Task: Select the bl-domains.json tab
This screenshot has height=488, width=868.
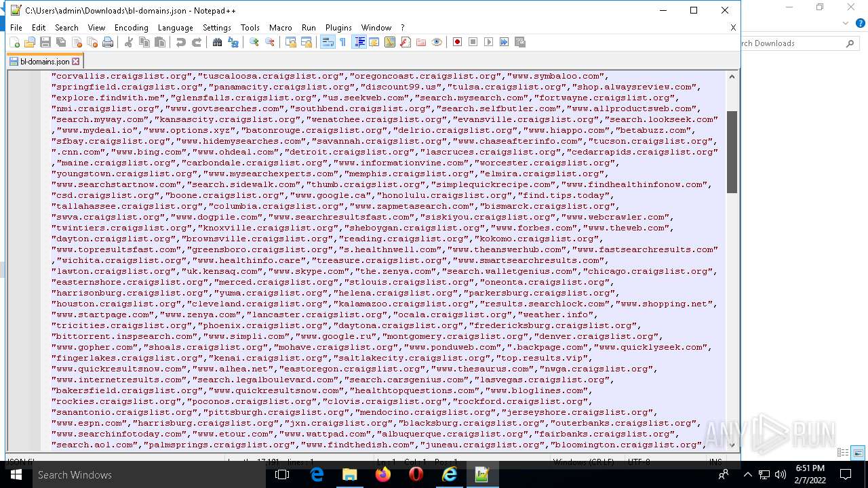Action: click(45, 61)
